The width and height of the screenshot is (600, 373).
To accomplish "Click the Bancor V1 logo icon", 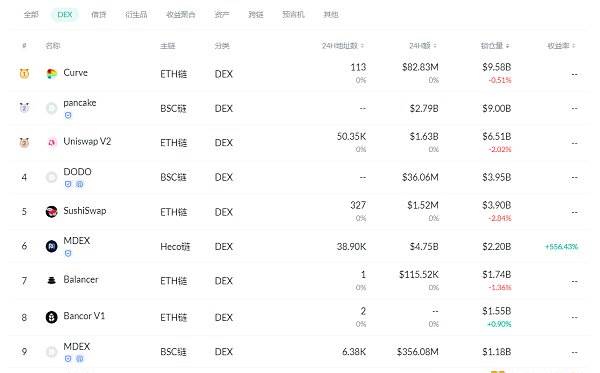I will coord(51,317).
